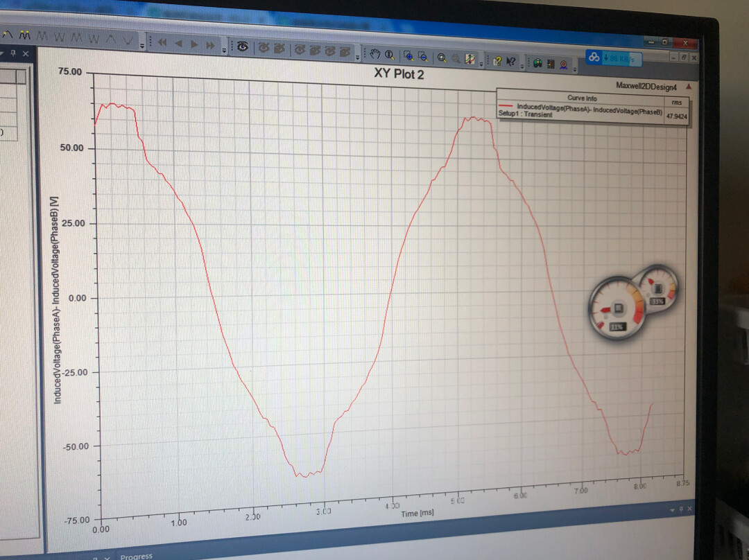Open the Progress panel tab
Screen dimensions: 749x560
tap(136, 556)
